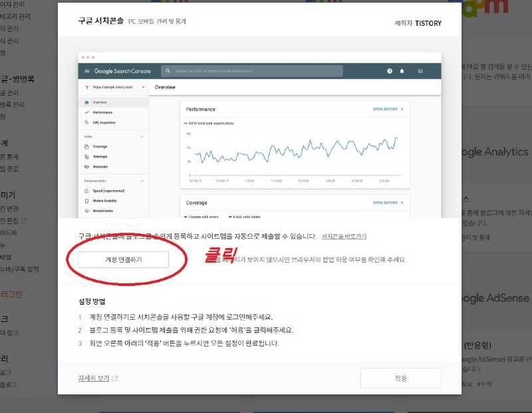Viewport: 532px width, 413px height.
Task: Click 메뉴바/구독 설정 in the background sidebar
Action: (x=19, y=269)
